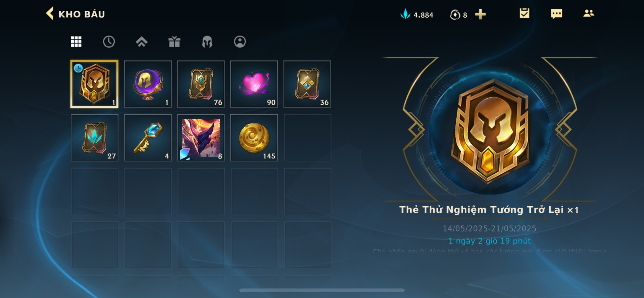Select the skin shard portrait with 8
The image size is (644, 298).
[201, 138]
